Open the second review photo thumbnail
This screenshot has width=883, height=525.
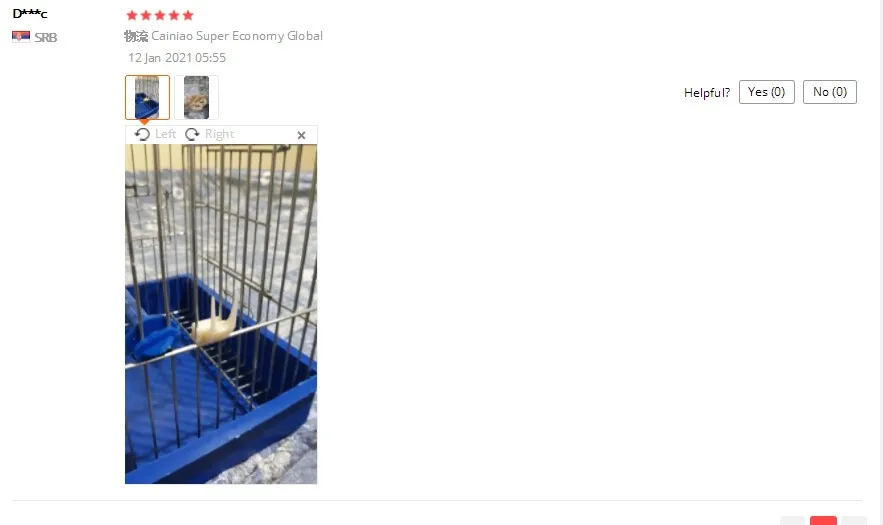(x=197, y=97)
